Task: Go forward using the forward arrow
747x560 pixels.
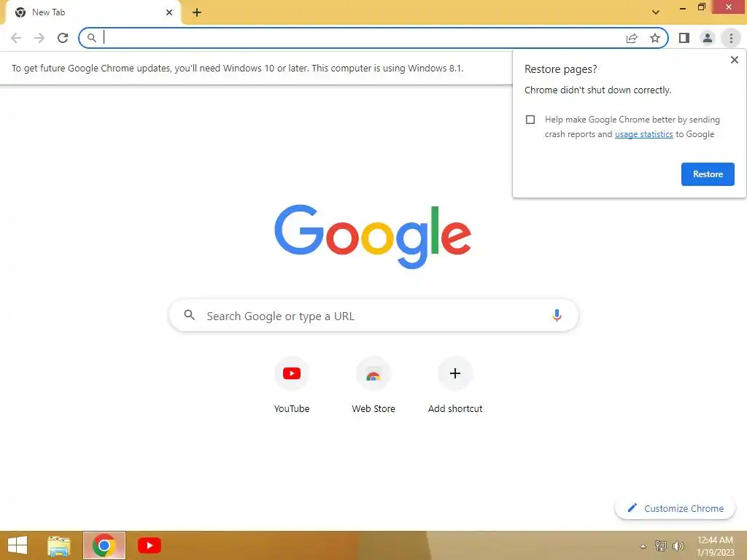Action: (39, 38)
